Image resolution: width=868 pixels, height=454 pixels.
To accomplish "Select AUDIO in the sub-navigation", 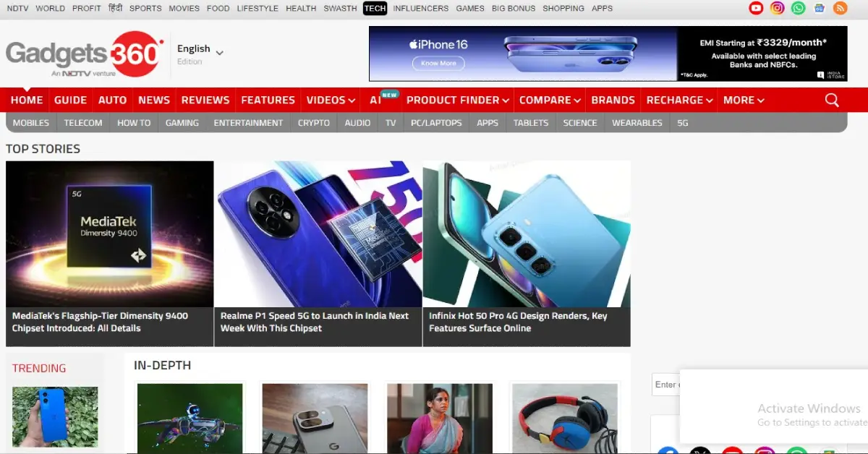I will tap(357, 123).
